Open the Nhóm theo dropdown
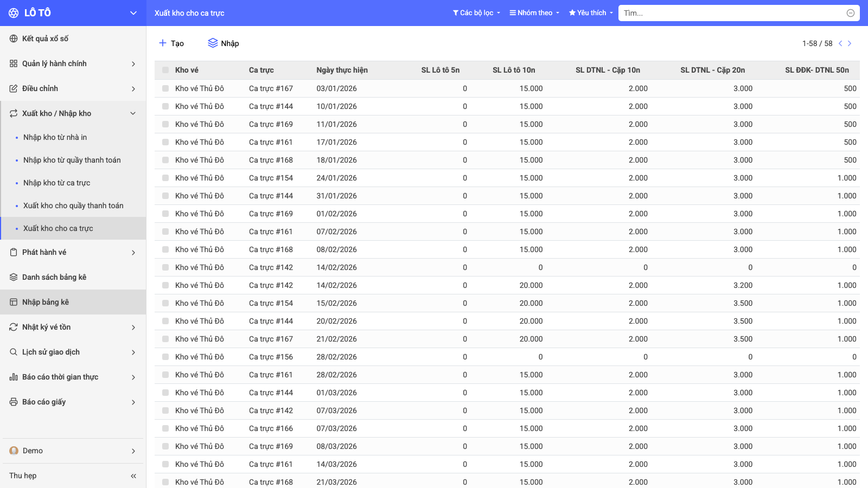The height and width of the screenshot is (488, 868). pos(534,13)
